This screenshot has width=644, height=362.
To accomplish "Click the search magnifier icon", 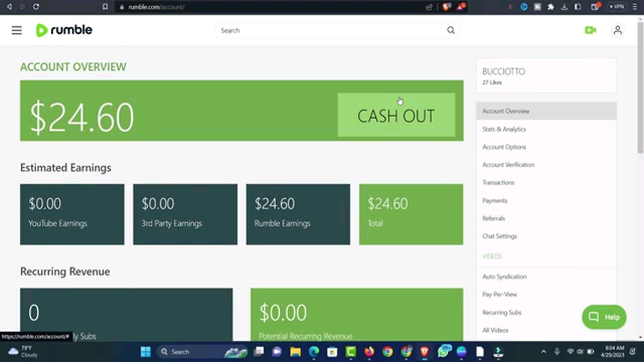I will tap(451, 30).
